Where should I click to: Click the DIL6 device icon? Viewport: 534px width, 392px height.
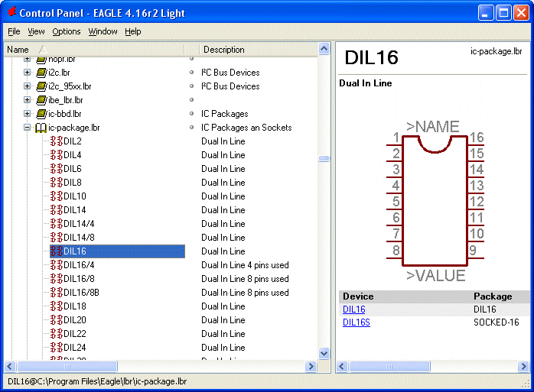(x=57, y=168)
